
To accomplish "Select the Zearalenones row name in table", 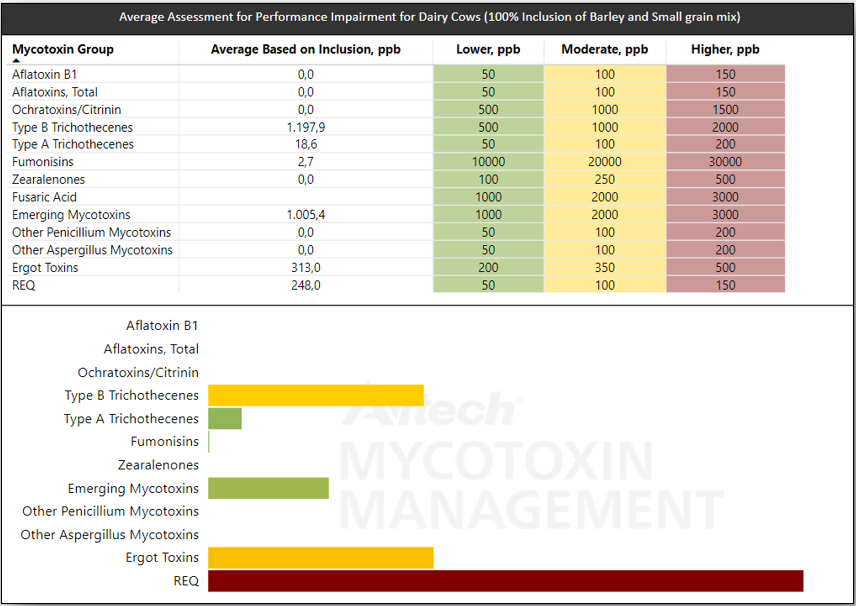I will point(49,179).
